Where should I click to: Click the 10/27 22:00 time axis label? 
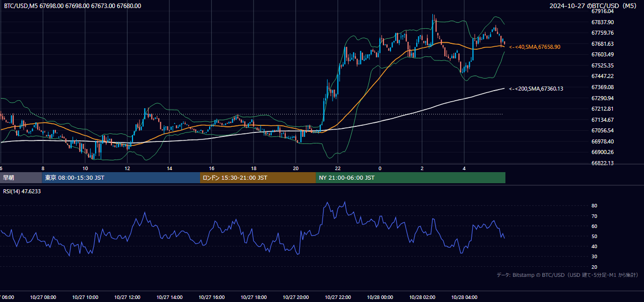point(338,297)
